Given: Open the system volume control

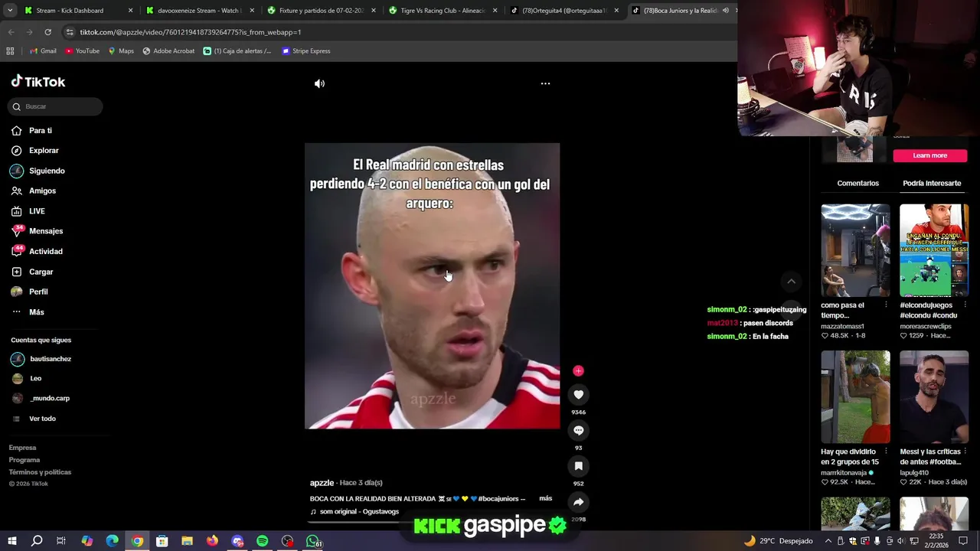Looking at the screenshot, I should coord(900,541).
